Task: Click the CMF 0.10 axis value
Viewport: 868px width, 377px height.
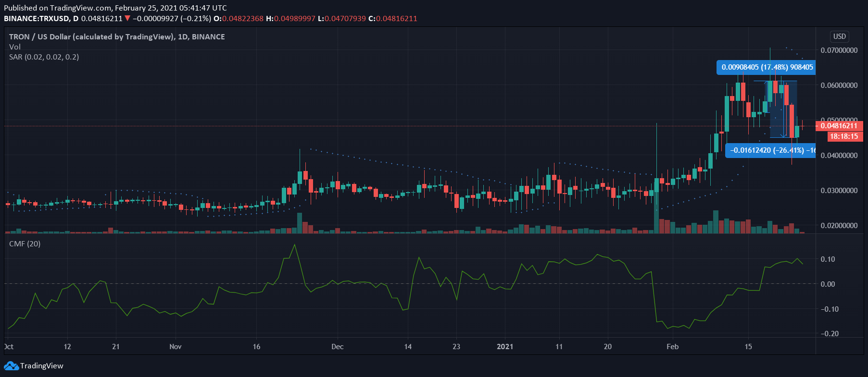Action: (x=828, y=259)
